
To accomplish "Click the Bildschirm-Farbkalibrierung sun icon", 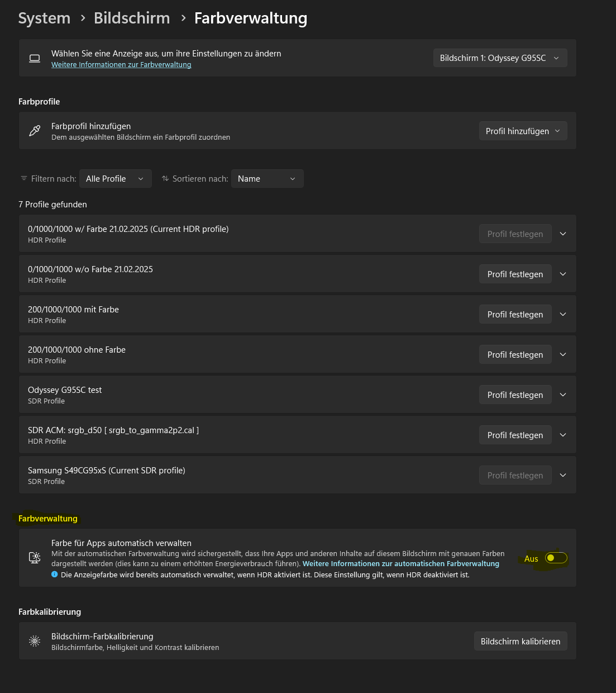I will 35,641.
